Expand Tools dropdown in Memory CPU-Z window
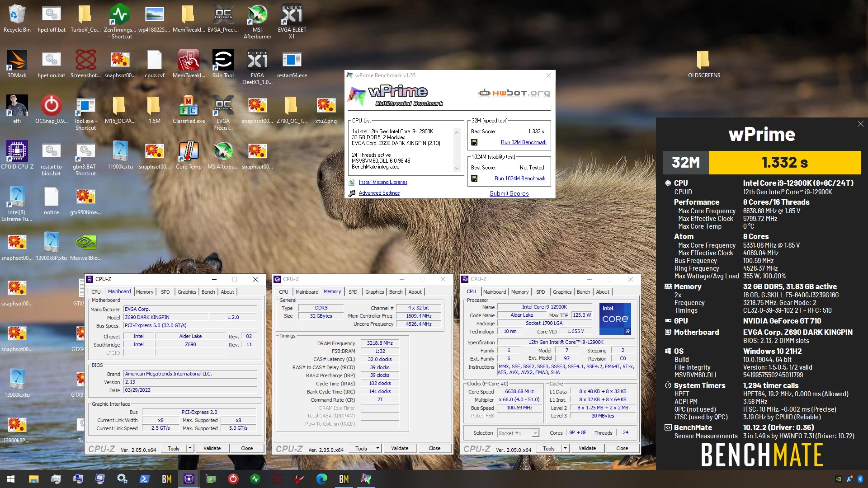This screenshot has width=868, height=488. pyautogui.click(x=378, y=448)
